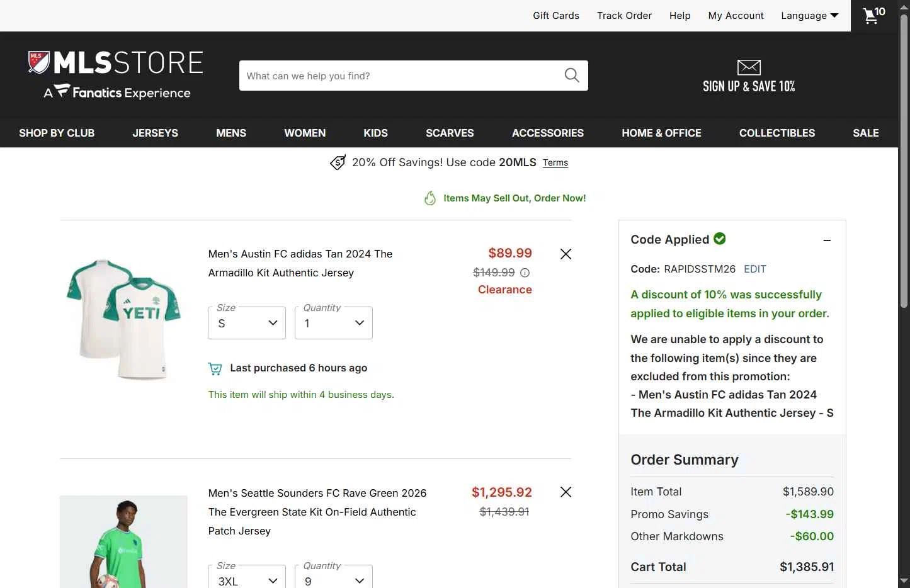Open the Shop By Club menu
Screen dimensions: 910x588
(57, 133)
